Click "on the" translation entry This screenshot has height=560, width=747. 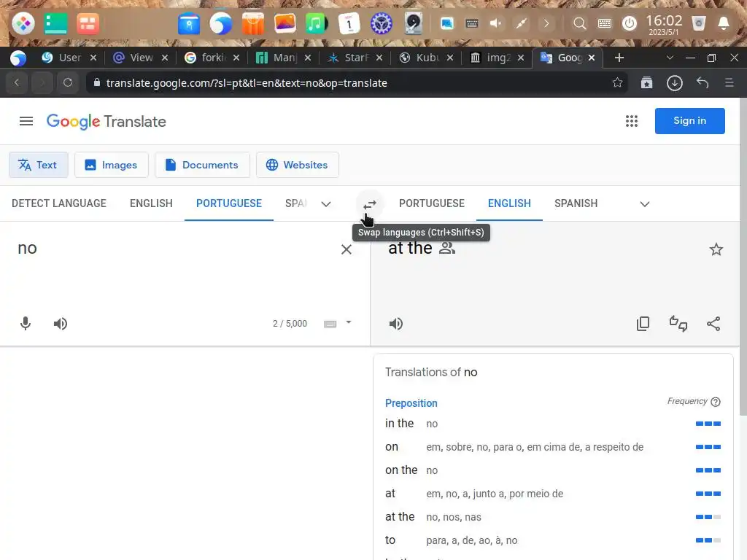[x=401, y=470]
